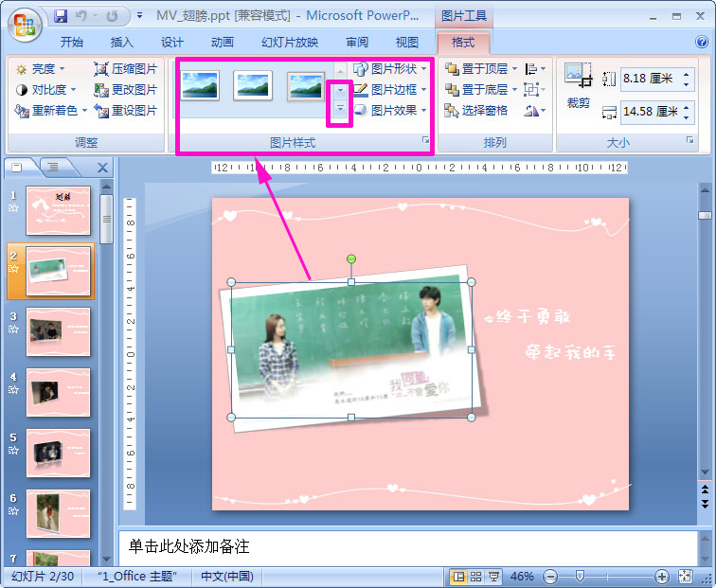The width and height of the screenshot is (716, 588).
Task: Increase picture height with up stepper
Action: (x=687, y=74)
